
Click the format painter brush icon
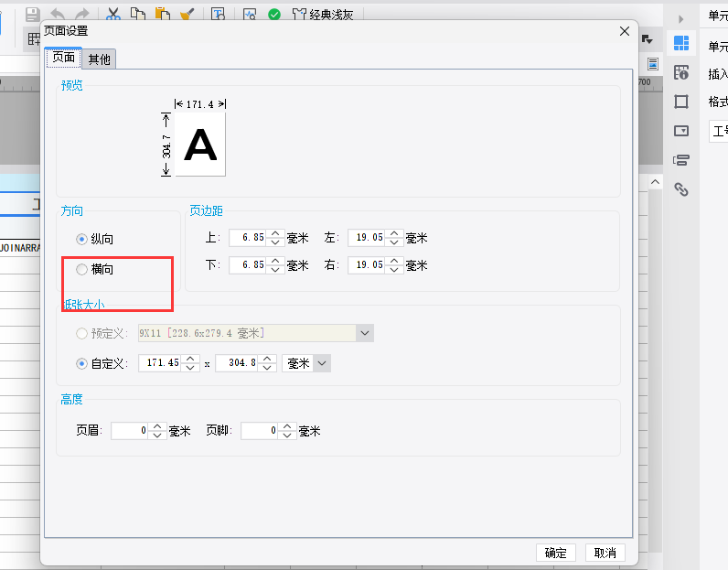[x=187, y=14]
